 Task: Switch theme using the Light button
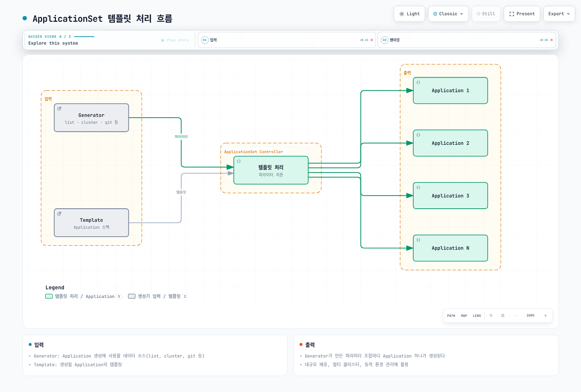pos(409,14)
